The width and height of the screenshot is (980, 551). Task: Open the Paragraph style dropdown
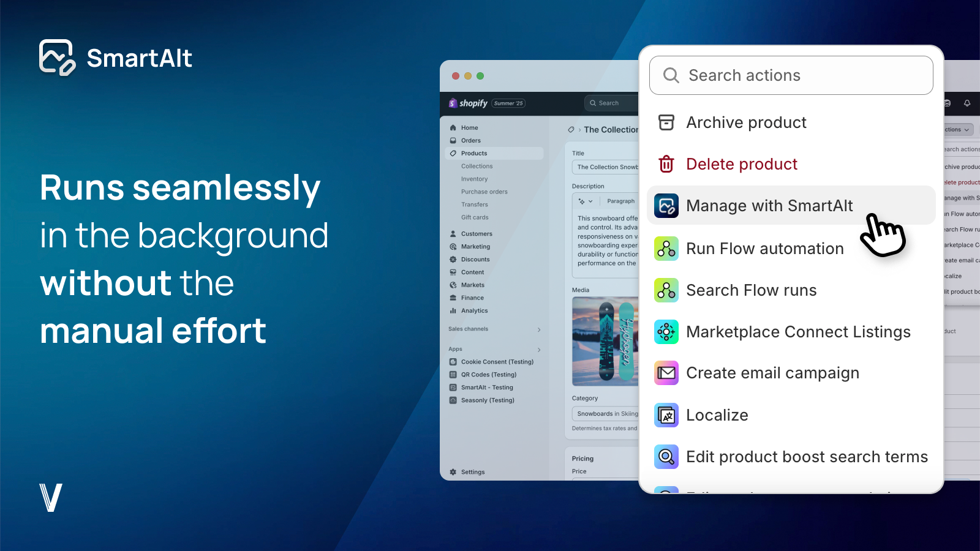pyautogui.click(x=620, y=201)
